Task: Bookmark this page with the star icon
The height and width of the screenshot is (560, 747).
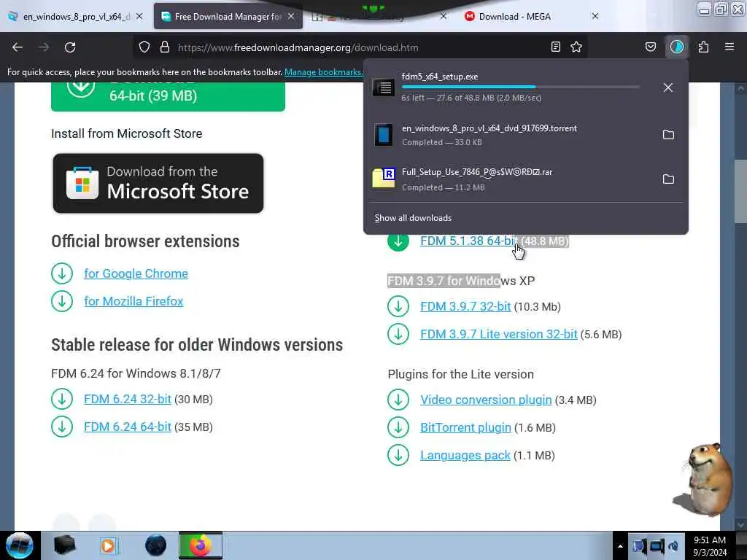Action: point(576,47)
